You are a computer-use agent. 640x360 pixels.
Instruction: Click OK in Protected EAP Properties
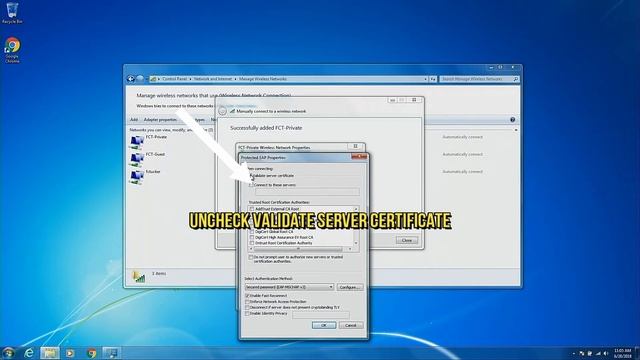[x=324, y=325]
